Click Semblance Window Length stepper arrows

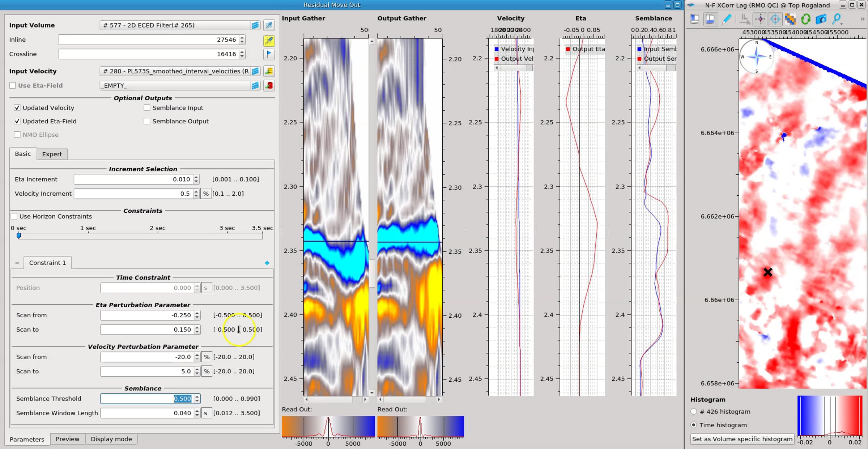coord(197,413)
